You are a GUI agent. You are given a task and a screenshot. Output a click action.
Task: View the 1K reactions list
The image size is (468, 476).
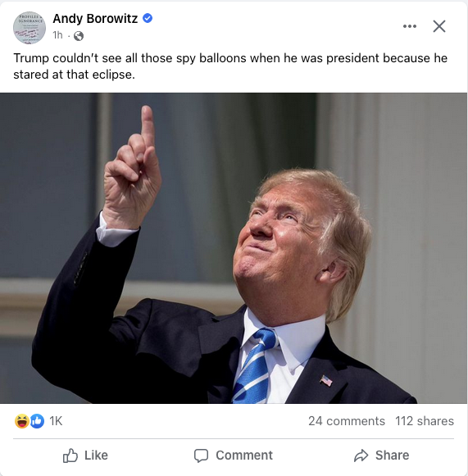point(56,421)
